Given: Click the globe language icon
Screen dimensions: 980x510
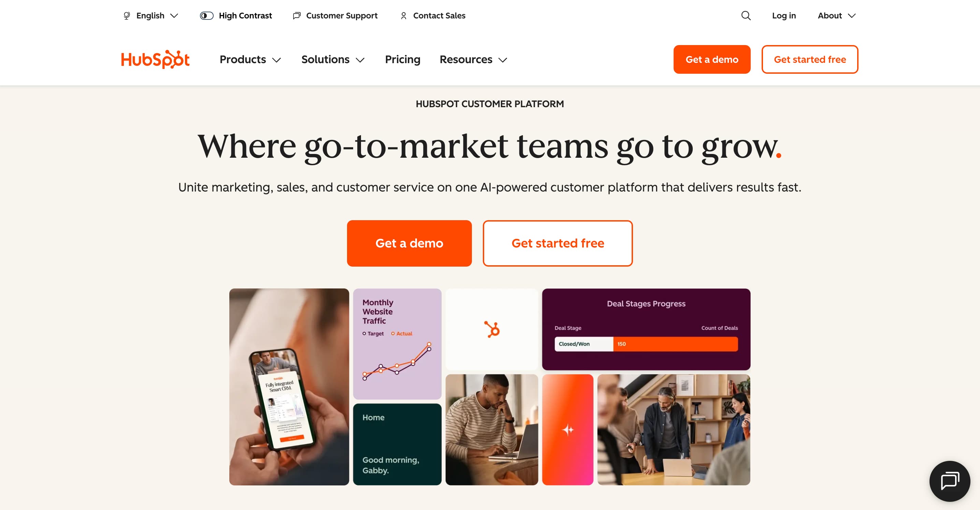Looking at the screenshot, I should (127, 16).
